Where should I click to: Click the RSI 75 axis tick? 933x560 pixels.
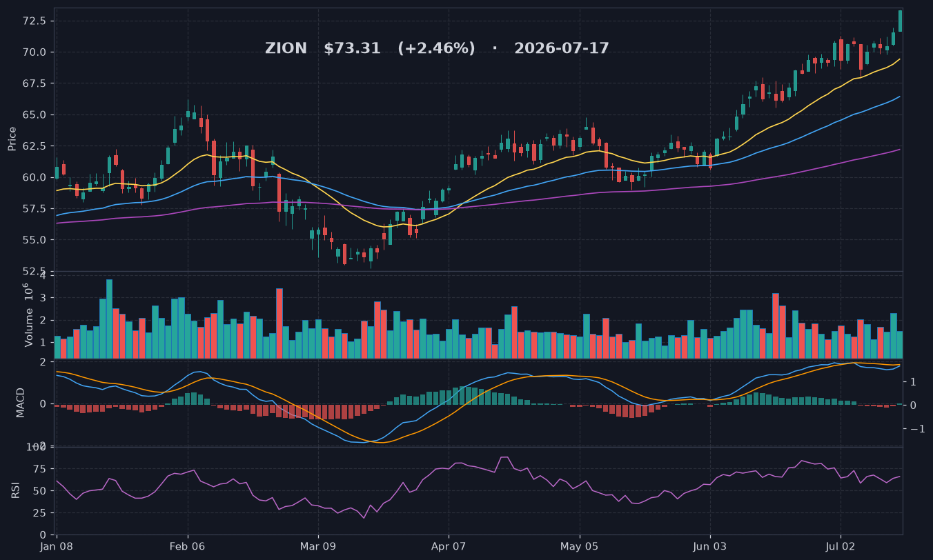click(x=41, y=469)
